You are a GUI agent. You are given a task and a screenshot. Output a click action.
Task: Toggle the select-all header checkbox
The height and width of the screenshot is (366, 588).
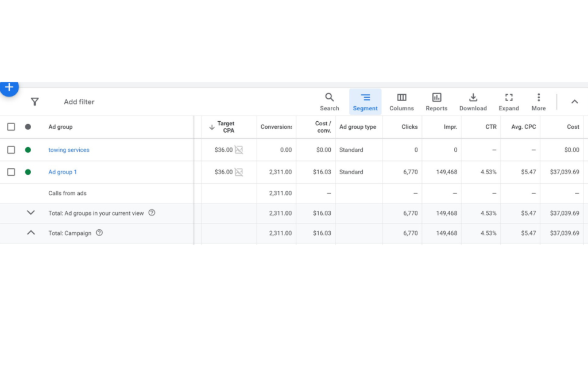click(11, 127)
